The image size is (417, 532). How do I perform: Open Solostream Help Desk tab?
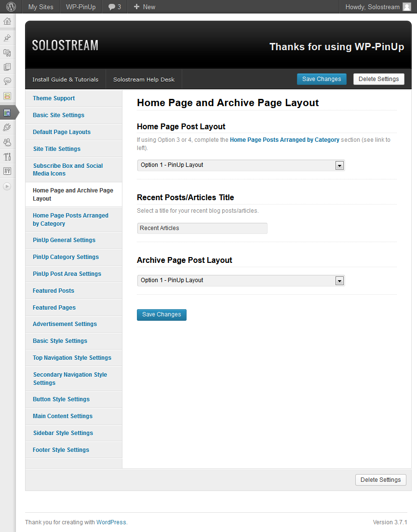click(144, 80)
